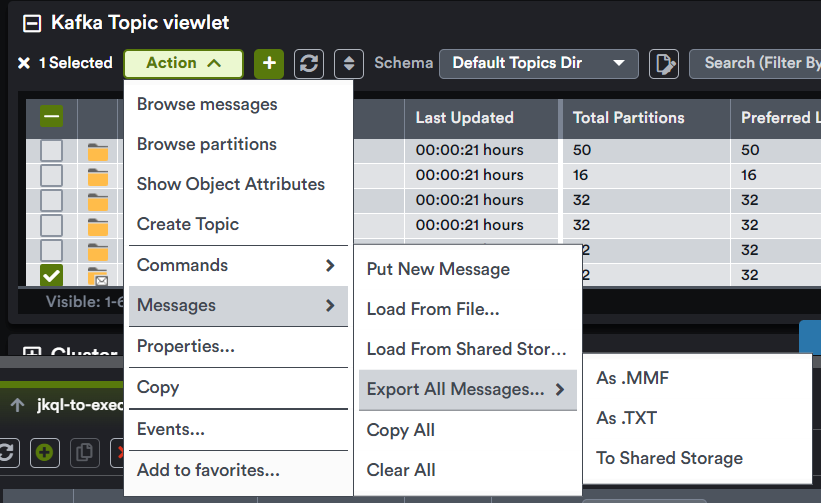Clear the selection using the X icon
The image size is (821, 503).
click(24, 63)
